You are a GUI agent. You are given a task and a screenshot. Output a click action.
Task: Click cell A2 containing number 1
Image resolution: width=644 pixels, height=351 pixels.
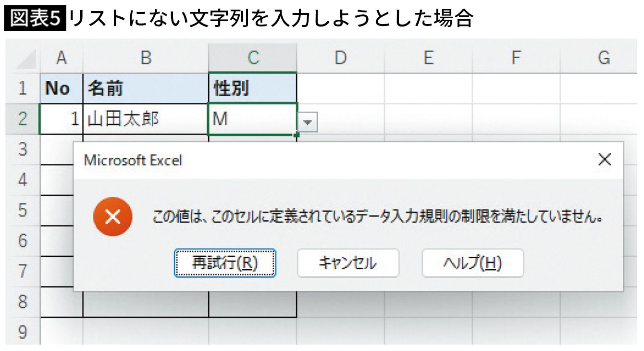61,119
